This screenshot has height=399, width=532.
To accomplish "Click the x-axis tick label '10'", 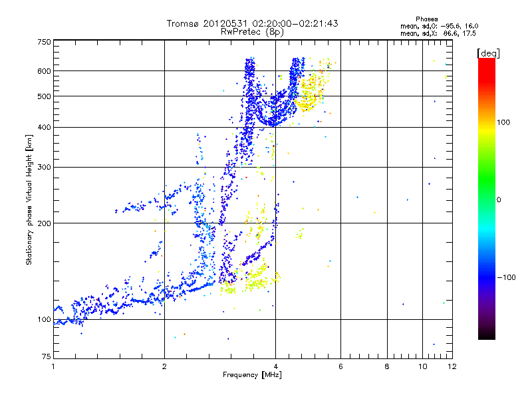I will (423, 366).
